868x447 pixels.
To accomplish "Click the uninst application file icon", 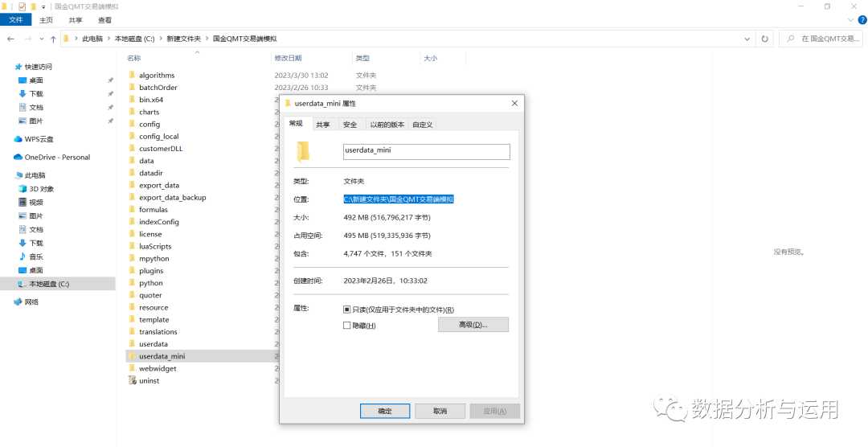I will click(x=133, y=380).
